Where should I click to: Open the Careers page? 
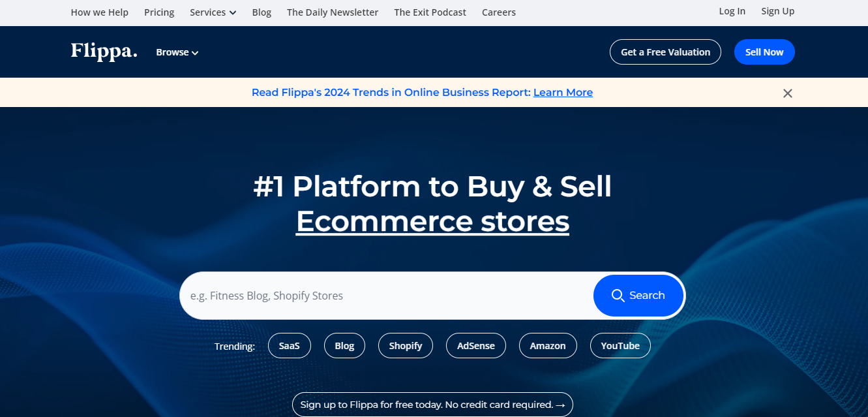click(x=499, y=12)
